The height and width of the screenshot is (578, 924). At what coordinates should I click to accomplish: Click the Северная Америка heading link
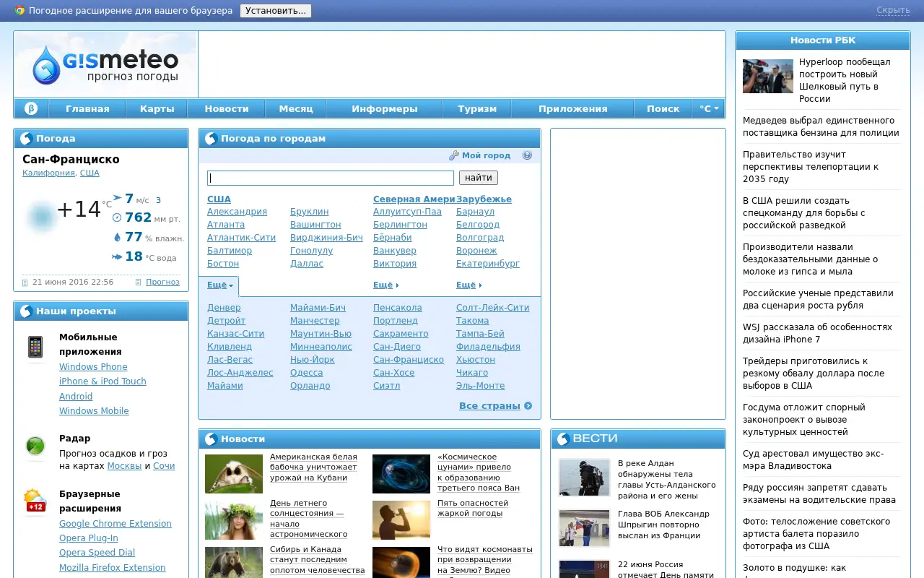pyautogui.click(x=414, y=199)
